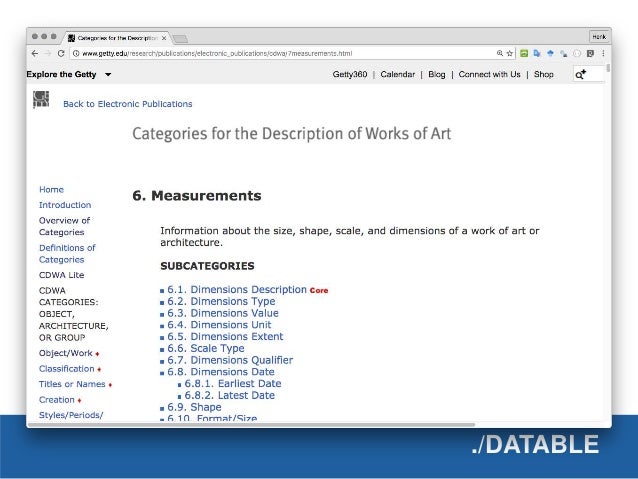
Task: Bookmark this page with the star icon
Action: tap(509, 53)
